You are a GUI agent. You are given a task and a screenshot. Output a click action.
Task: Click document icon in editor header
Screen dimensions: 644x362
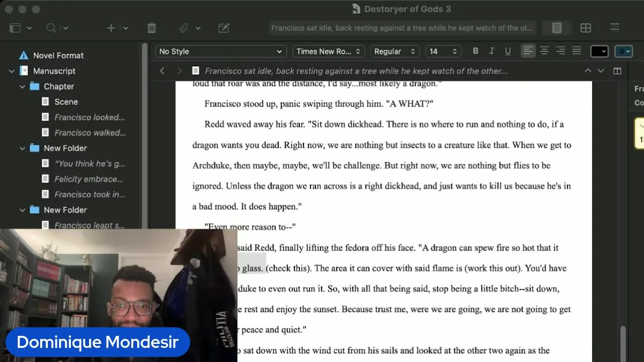click(195, 71)
